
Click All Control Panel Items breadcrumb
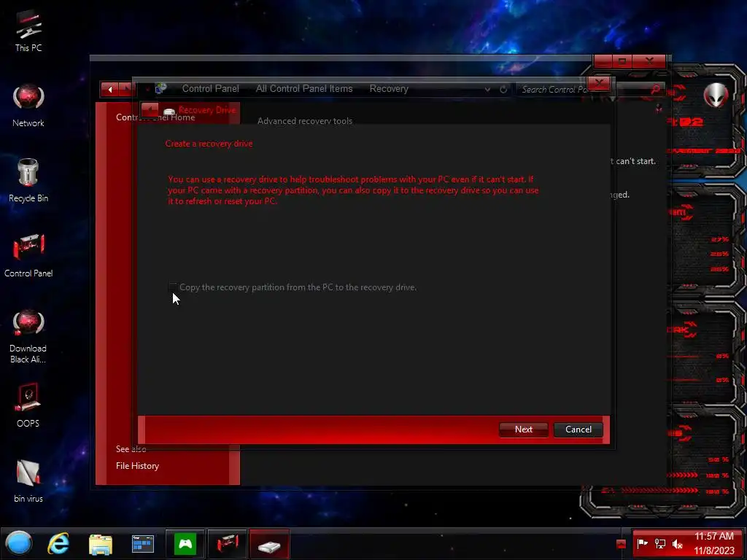coord(304,88)
